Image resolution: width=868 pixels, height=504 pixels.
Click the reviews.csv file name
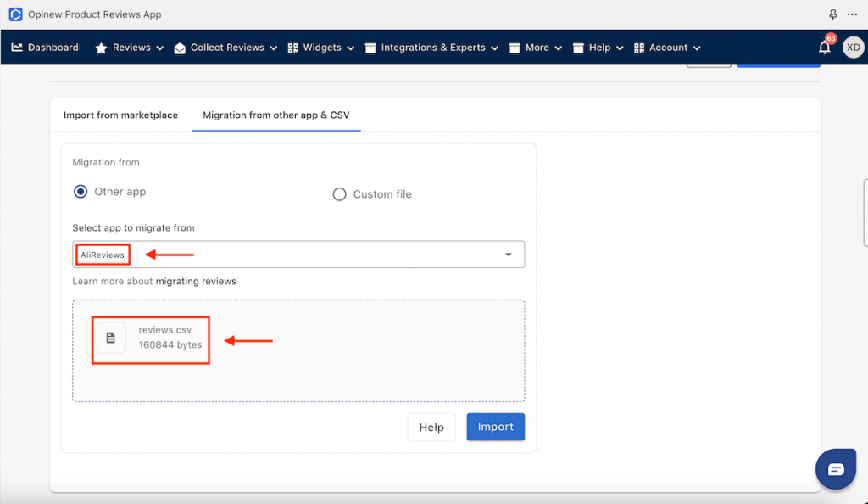[x=165, y=329]
